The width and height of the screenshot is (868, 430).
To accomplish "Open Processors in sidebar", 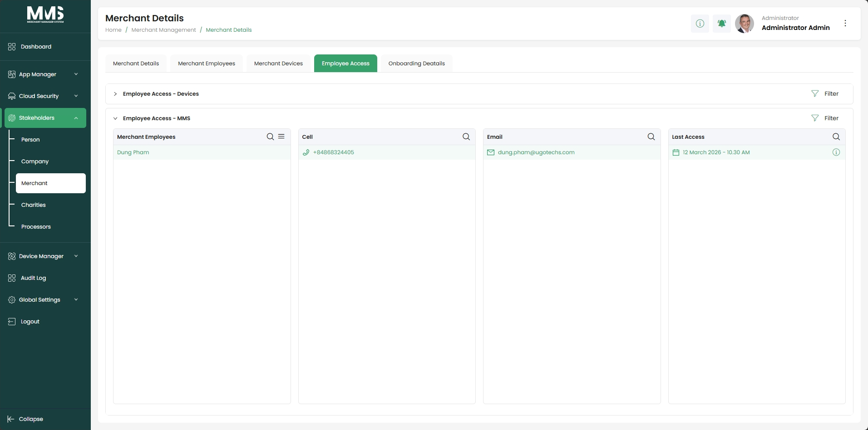I will coord(36,227).
